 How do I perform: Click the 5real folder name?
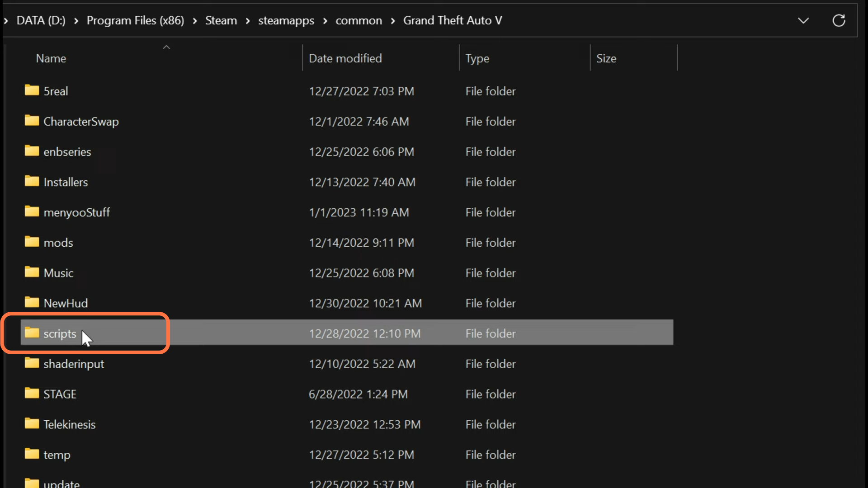coord(56,91)
